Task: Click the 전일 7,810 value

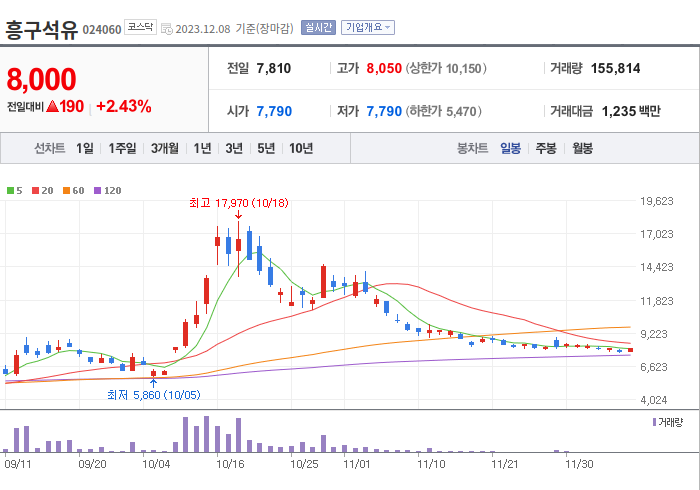Action: [x=273, y=68]
